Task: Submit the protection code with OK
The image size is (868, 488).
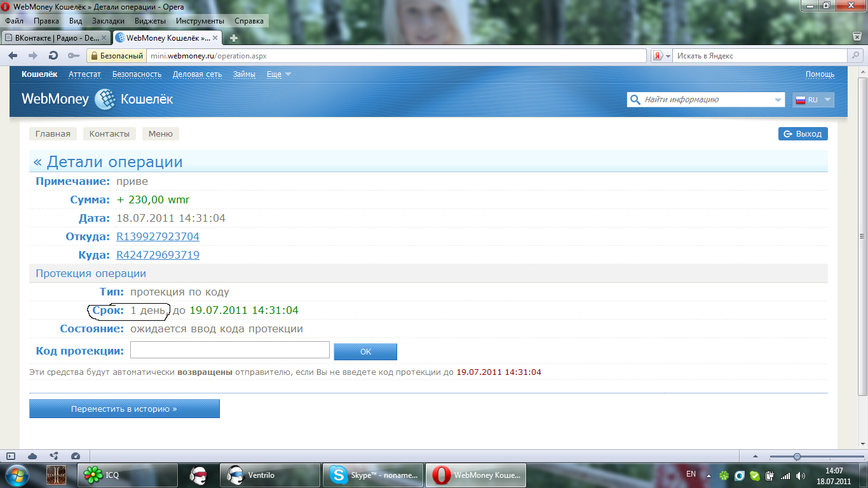Action: (x=365, y=351)
